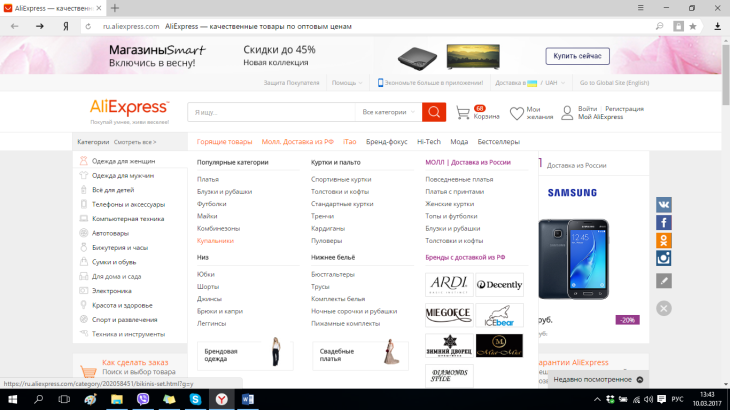Share via VK social icon
Screen dimensions: 730x410
click(663, 205)
